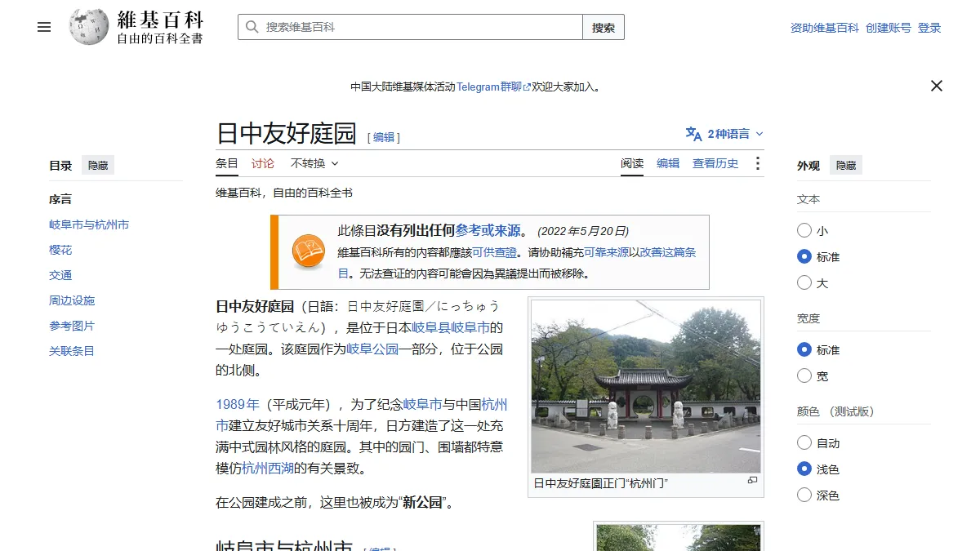Select 自动 color mode radio
980x551 pixels.
[804, 443]
